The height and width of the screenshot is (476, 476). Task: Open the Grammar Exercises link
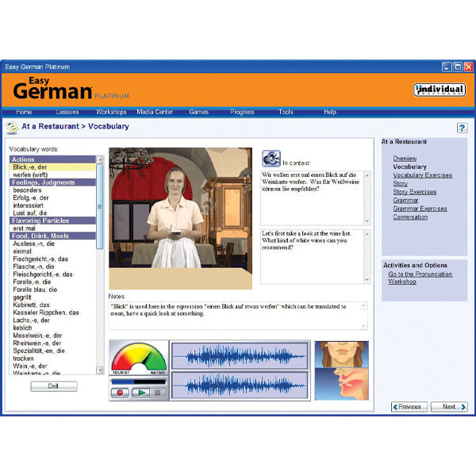(x=420, y=209)
